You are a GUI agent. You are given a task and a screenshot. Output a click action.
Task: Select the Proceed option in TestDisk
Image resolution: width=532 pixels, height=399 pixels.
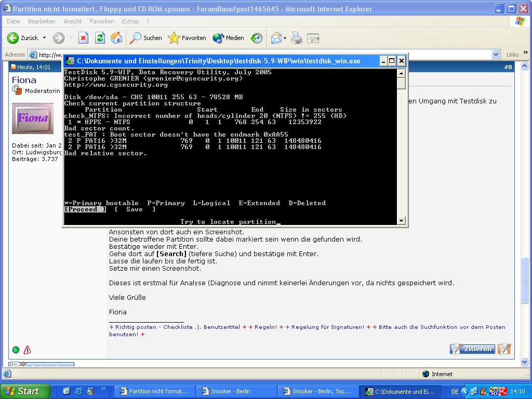click(85, 209)
